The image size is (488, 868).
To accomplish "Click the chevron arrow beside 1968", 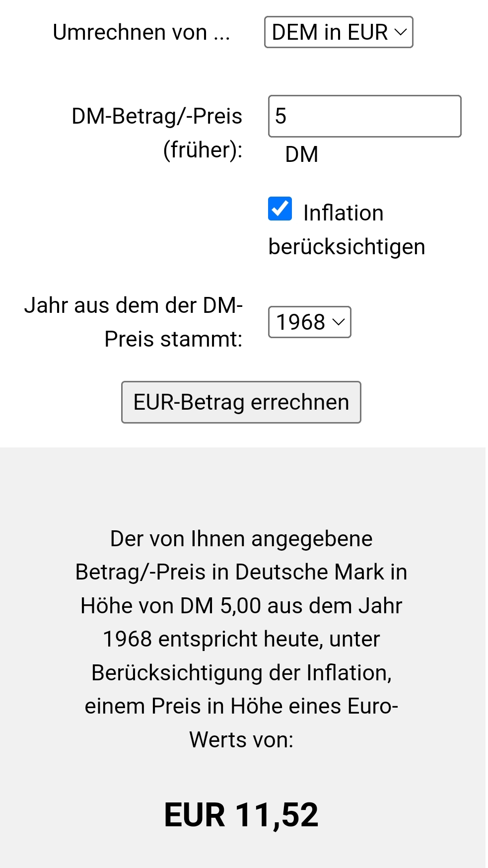I will click(339, 322).
